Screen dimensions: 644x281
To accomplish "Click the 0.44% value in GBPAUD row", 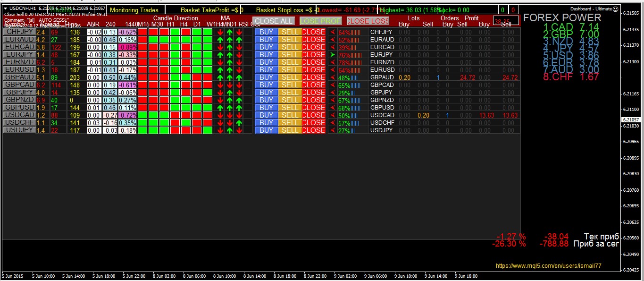I will [127, 77].
